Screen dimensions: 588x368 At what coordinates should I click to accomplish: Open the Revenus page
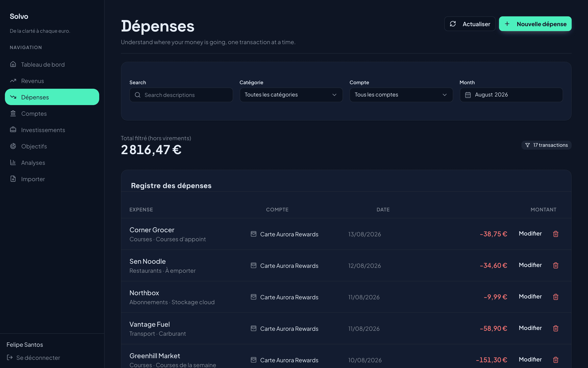pos(52,81)
